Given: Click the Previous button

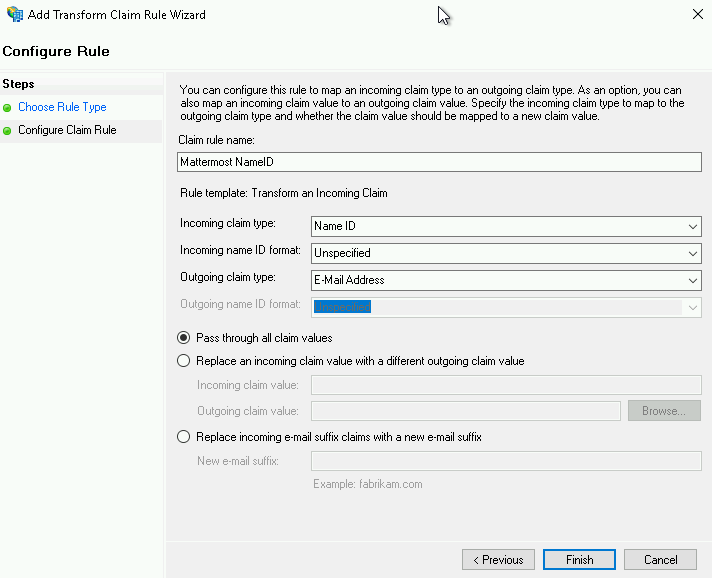Looking at the screenshot, I should 498,560.
